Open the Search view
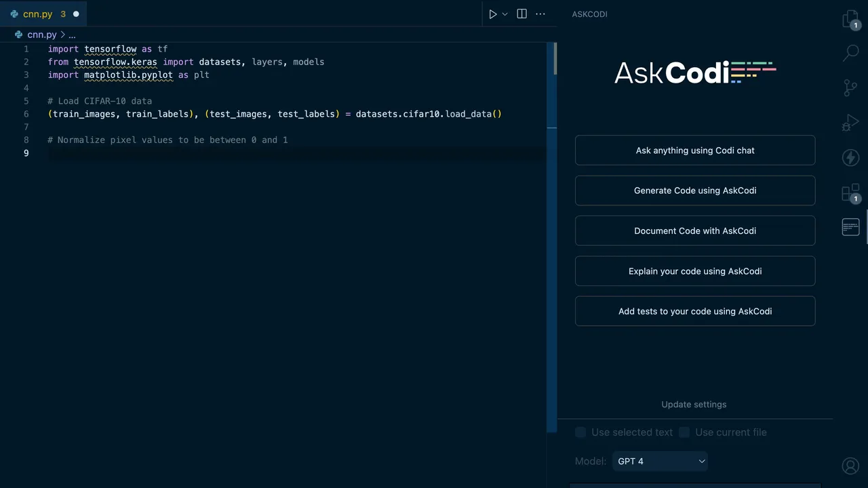The height and width of the screenshot is (488, 868). click(x=850, y=52)
